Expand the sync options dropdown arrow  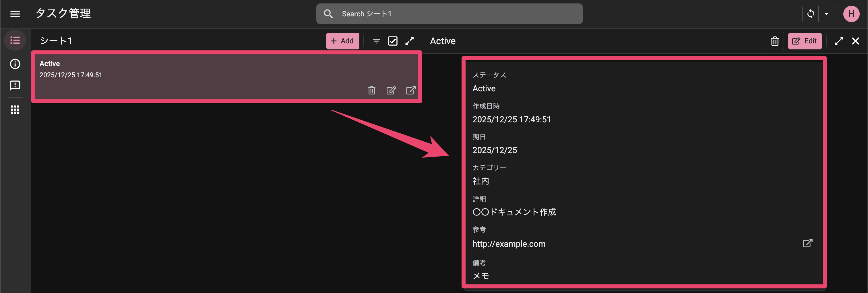[826, 14]
